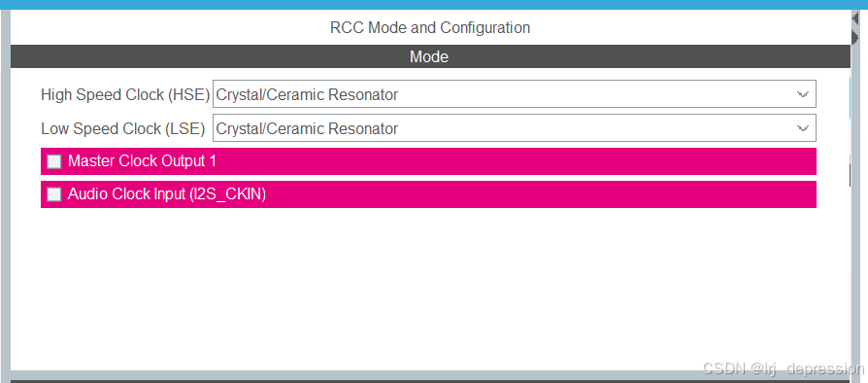Click the High Speed Clock (HSE) label
The height and width of the screenshot is (383, 868).
click(x=125, y=95)
